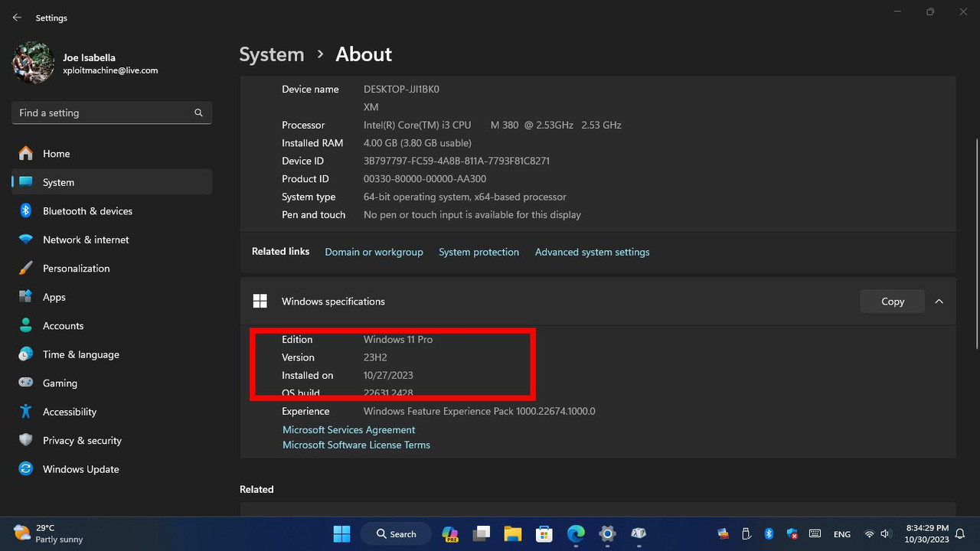Screen dimensions: 980x551
Task: Open the System protection link
Action: tap(479, 252)
